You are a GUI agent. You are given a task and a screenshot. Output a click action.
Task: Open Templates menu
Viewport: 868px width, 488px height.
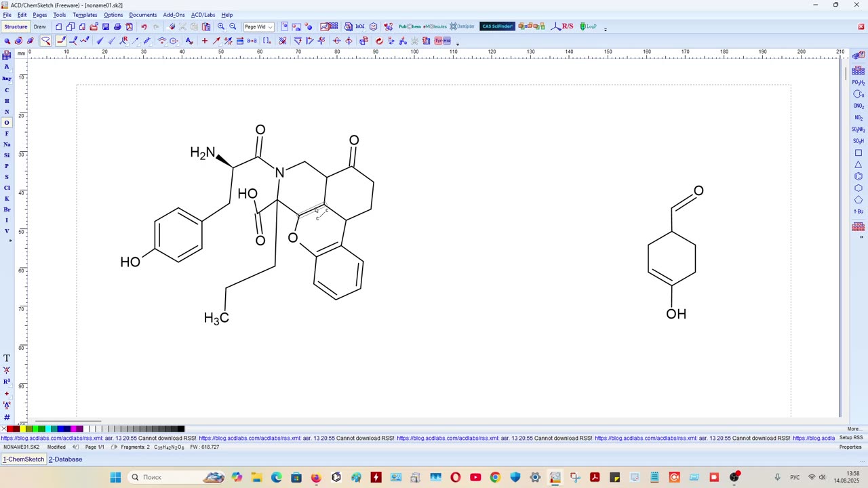85,14
